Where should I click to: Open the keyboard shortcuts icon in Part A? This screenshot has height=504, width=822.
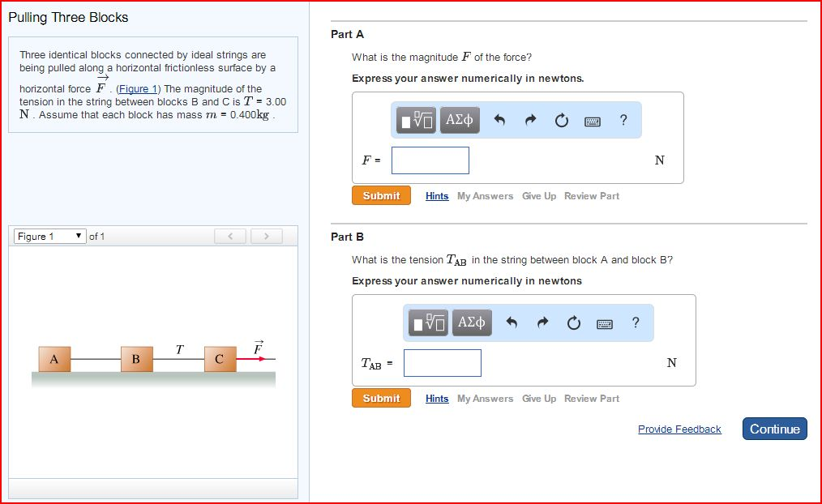coord(592,120)
